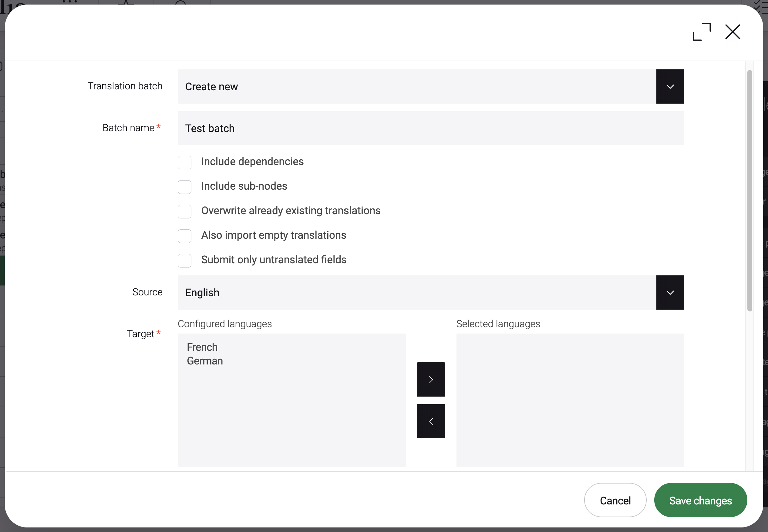Image resolution: width=768 pixels, height=532 pixels.
Task: Enable Include sub-nodes
Action: (184, 187)
